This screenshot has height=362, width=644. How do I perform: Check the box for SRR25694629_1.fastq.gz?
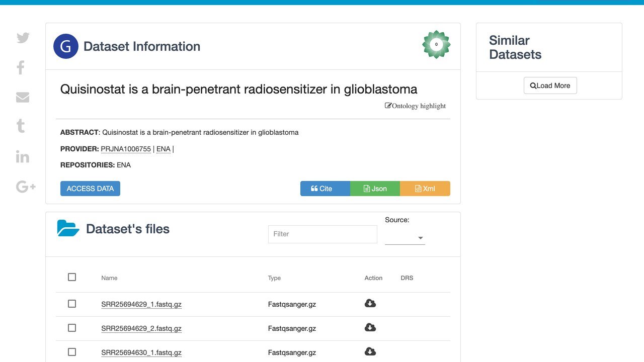[x=72, y=304]
